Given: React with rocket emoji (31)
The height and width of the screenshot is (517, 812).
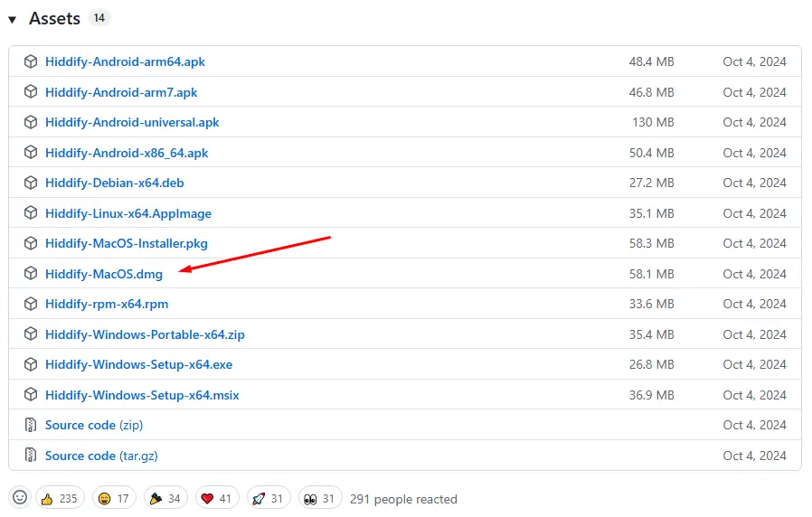Looking at the screenshot, I should coord(269,498).
